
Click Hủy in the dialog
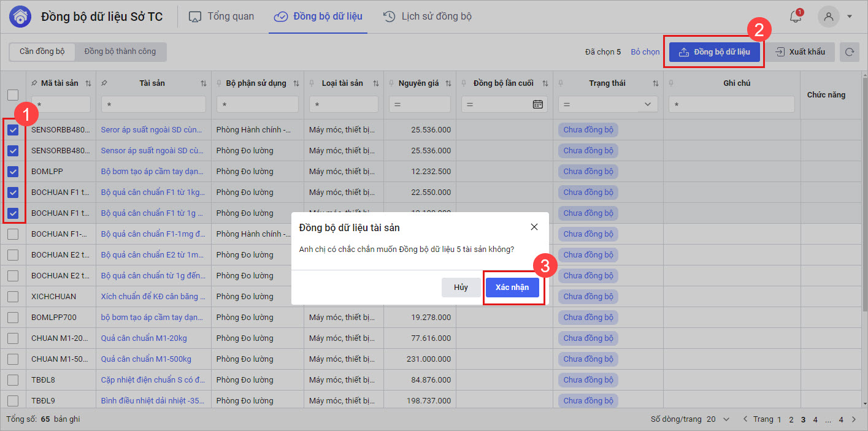(461, 288)
